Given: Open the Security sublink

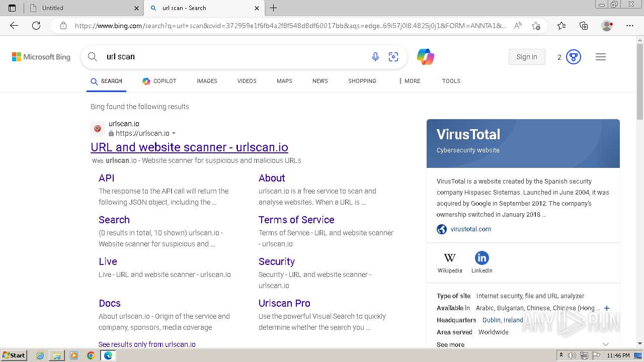Looking at the screenshot, I should coord(277,261).
